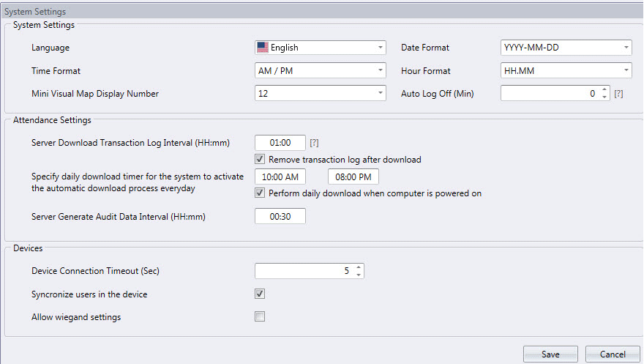Click the 10:00 AM download timer field
Image resolution: width=644 pixels, height=364 pixels.
tap(280, 177)
